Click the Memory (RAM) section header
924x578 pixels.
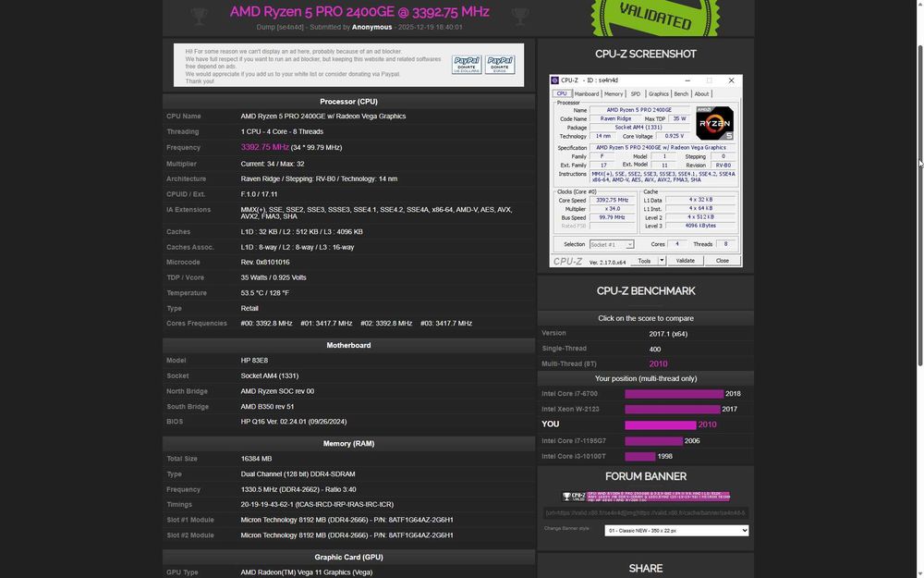pyautogui.click(x=349, y=444)
